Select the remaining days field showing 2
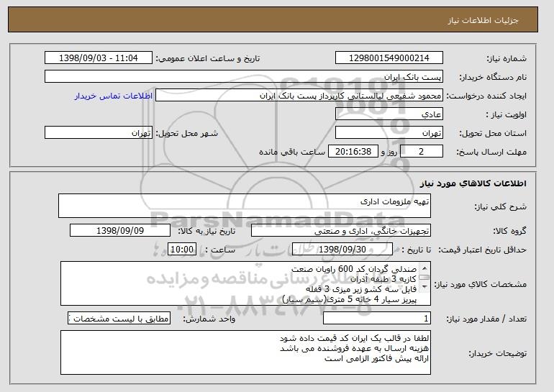The height and width of the screenshot is (392, 554). [421, 152]
